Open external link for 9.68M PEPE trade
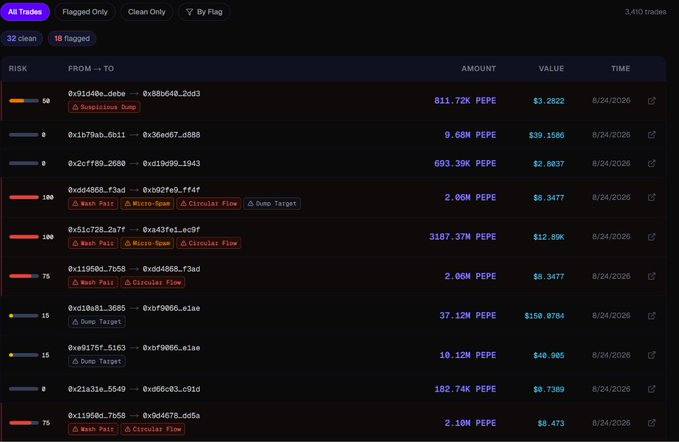679x442 pixels. (x=651, y=135)
